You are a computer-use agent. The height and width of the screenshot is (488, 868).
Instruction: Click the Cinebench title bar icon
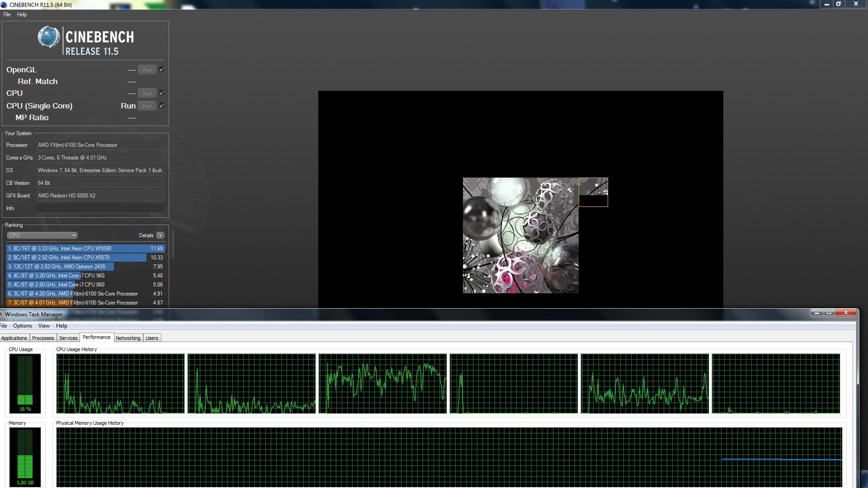point(4,5)
